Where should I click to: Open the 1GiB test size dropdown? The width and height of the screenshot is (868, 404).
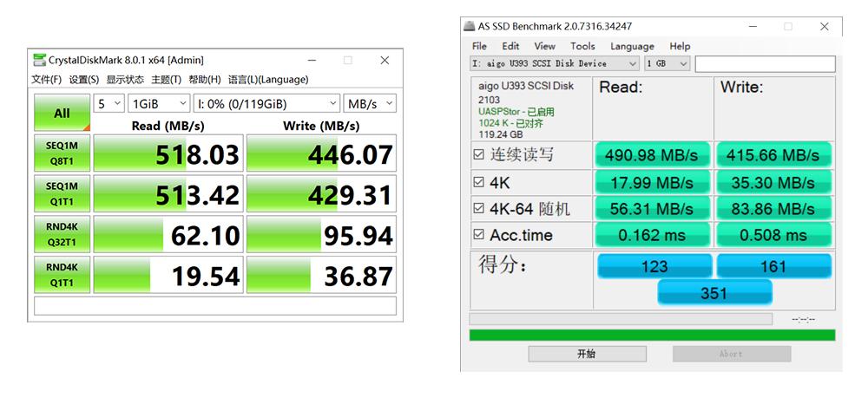159,103
